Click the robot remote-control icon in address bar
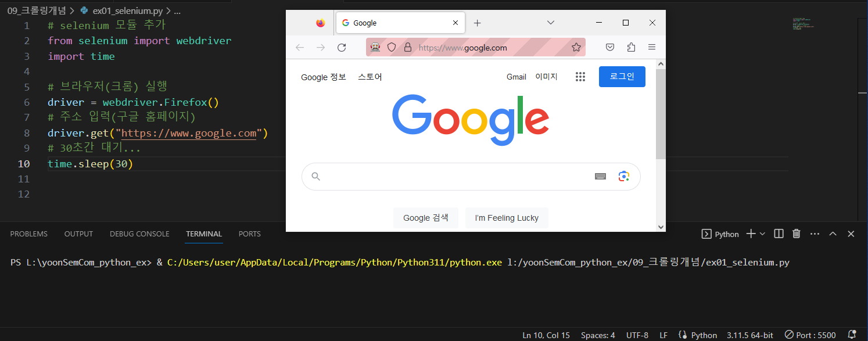Image resolution: width=868 pixels, height=341 pixels. click(375, 48)
